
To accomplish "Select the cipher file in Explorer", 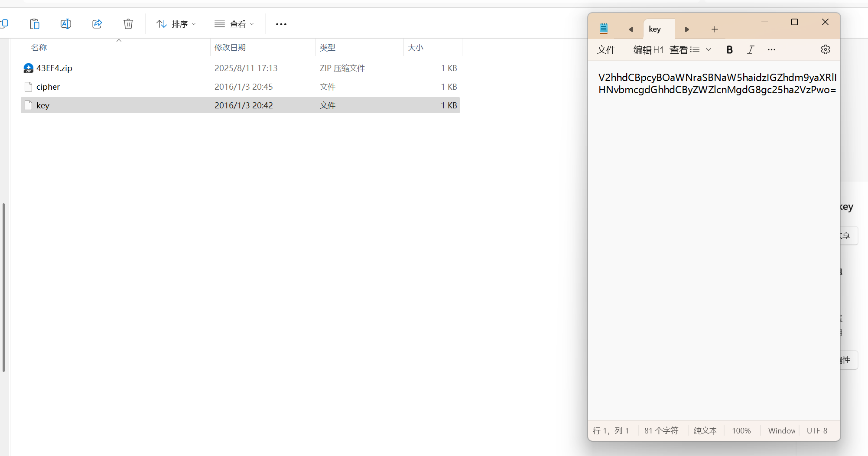I will point(48,87).
